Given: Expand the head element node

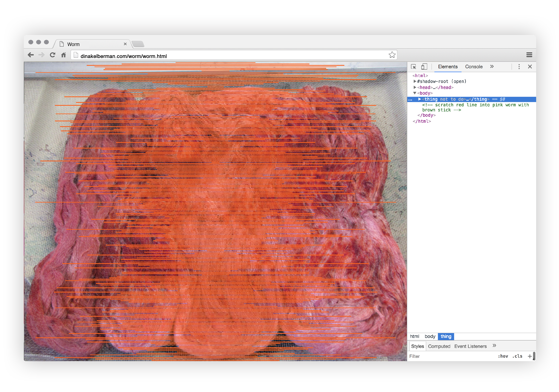Looking at the screenshot, I should click(415, 87).
